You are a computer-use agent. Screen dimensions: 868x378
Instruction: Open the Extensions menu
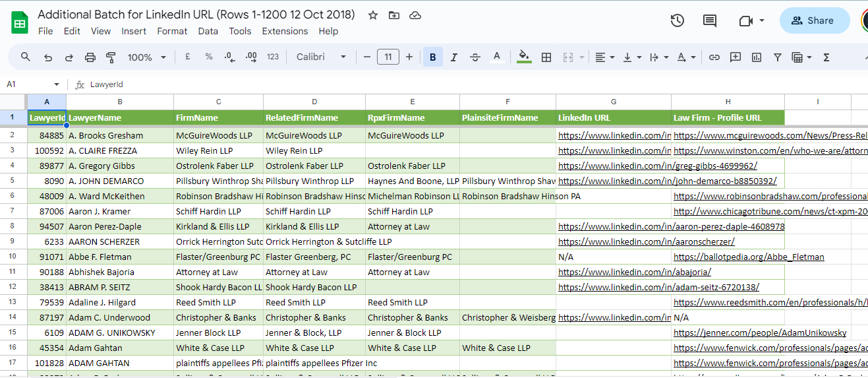click(x=286, y=31)
